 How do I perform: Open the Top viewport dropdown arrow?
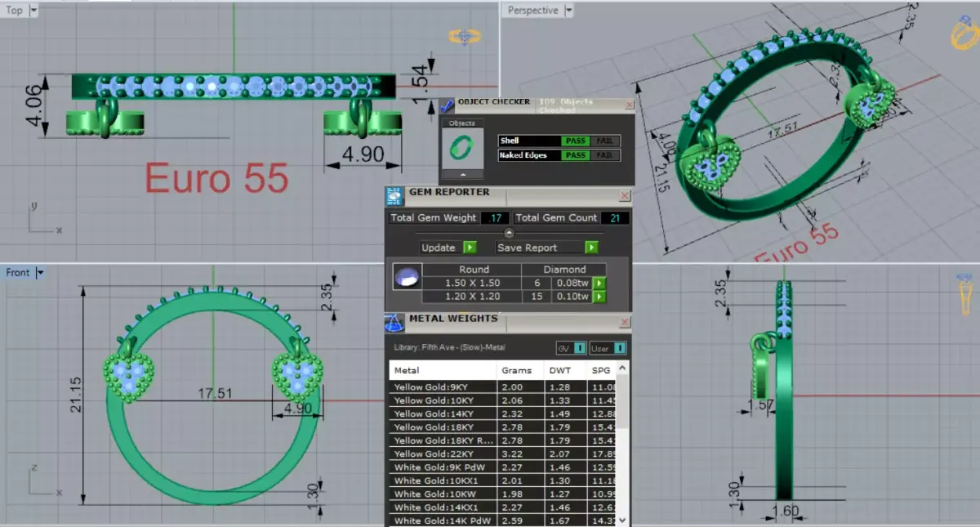32,11
